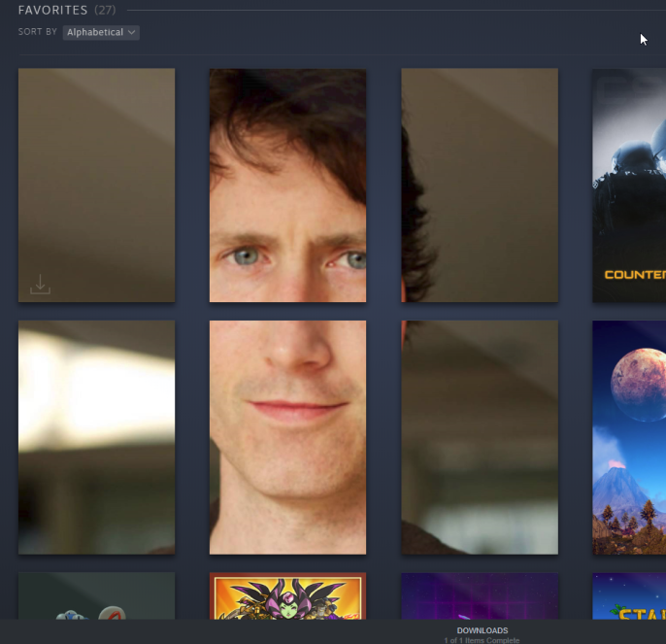Open the DOWNLOADS manager link

tap(483, 630)
